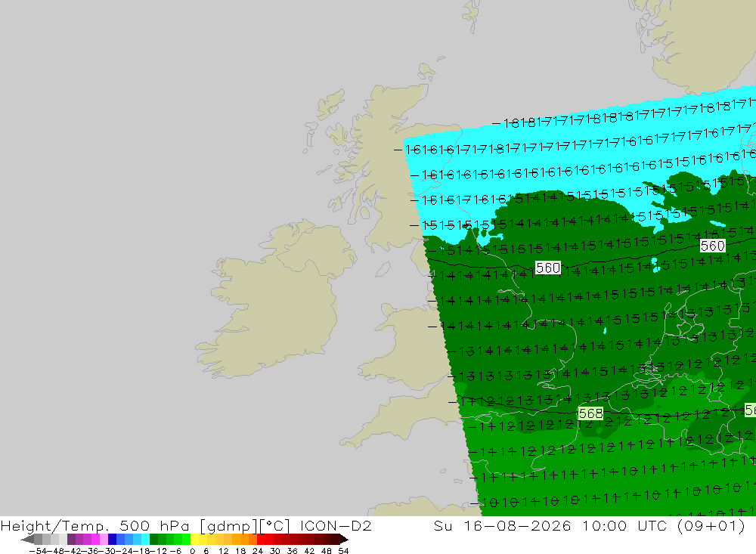Click the grey left arrow end of colorbar
Image resolution: width=756 pixels, height=554 pixels.
(x=27, y=539)
